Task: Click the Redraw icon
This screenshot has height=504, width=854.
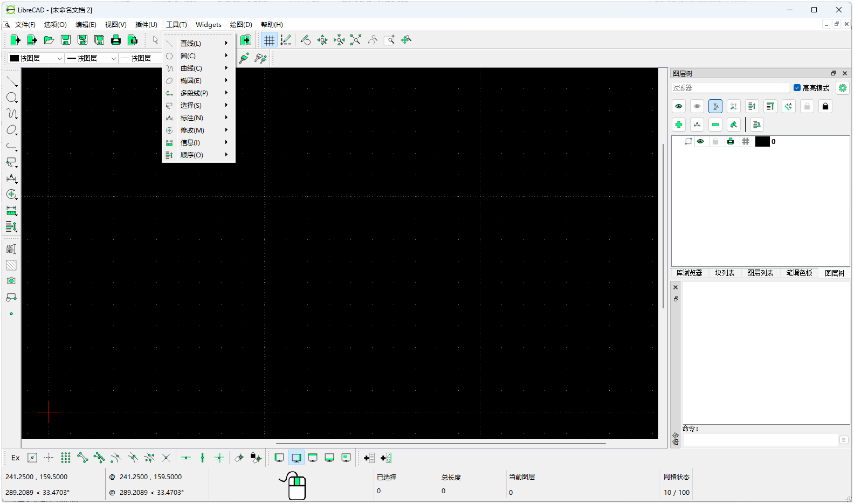Action: pyautogui.click(x=305, y=40)
